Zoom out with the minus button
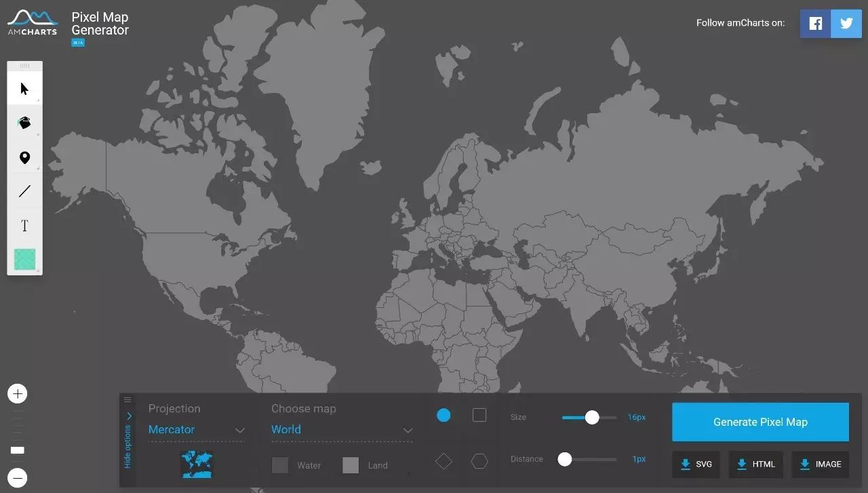The height and width of the screenshot is (493, 868). pos(18,478)
